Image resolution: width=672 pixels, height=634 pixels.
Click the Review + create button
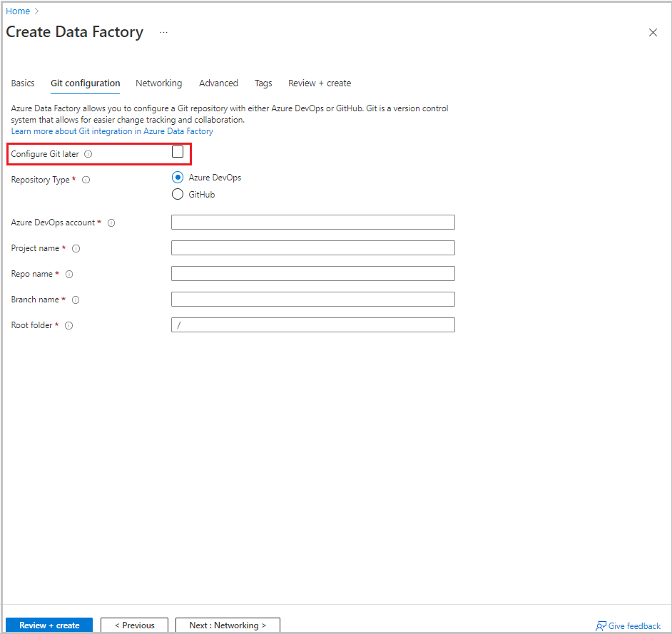(49, 625)
